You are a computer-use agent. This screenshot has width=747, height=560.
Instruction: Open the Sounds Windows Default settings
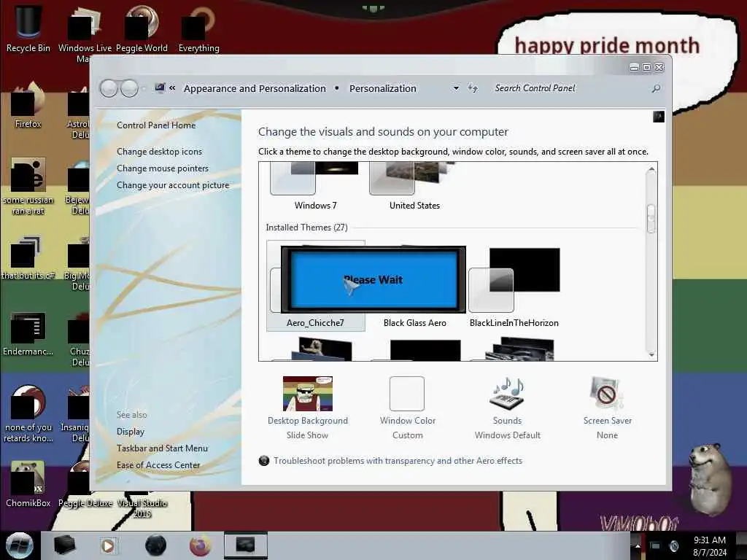tap(508, 408)
